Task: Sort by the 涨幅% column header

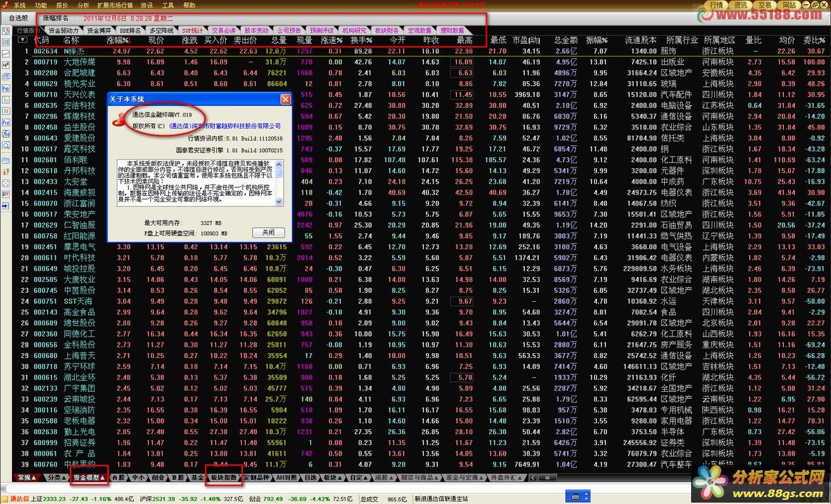Action: tap(118, 40)
